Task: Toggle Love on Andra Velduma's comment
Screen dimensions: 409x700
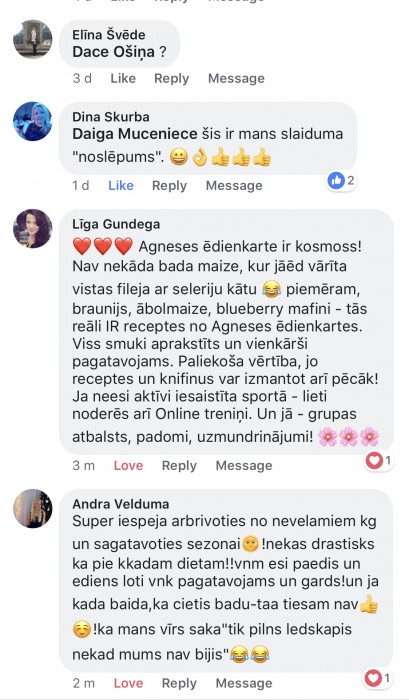Action: tap(128, 683)
